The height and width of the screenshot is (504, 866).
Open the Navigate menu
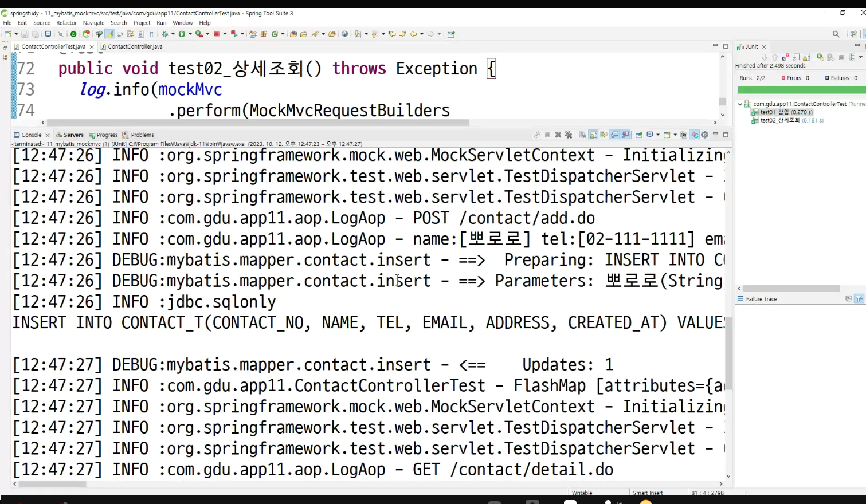[93, 23]
